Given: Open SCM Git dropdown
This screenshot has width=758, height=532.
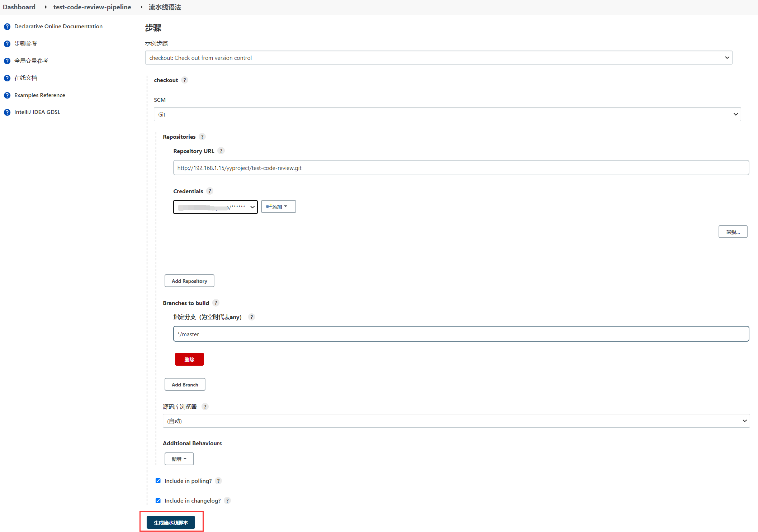Looking at the screenshot, I should pos(447,114).
